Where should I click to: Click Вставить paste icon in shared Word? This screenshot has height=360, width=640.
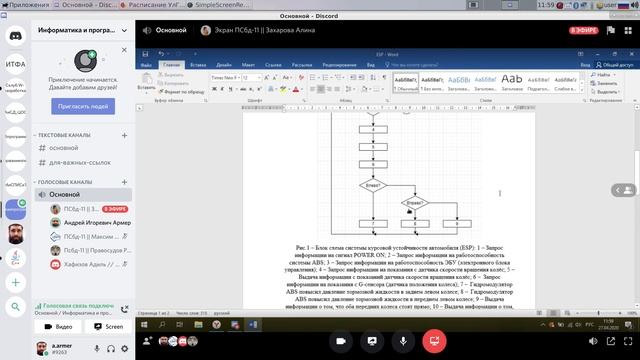coord(146,79)
